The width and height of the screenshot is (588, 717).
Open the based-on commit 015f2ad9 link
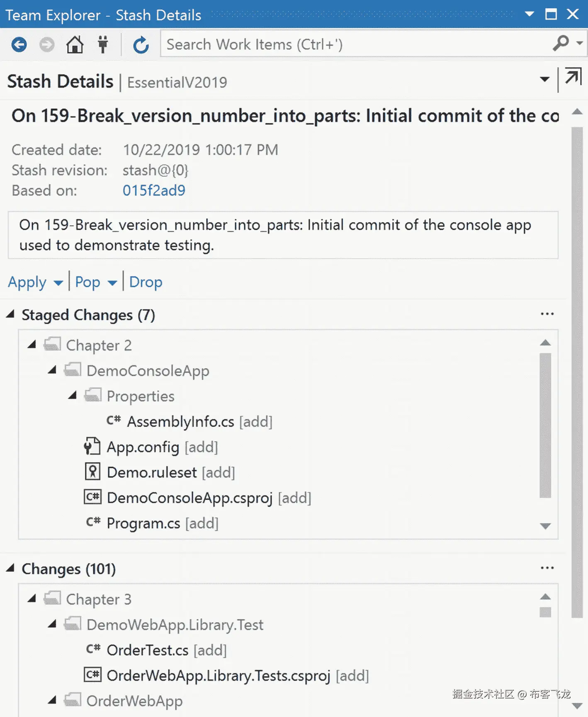(154, 190)
